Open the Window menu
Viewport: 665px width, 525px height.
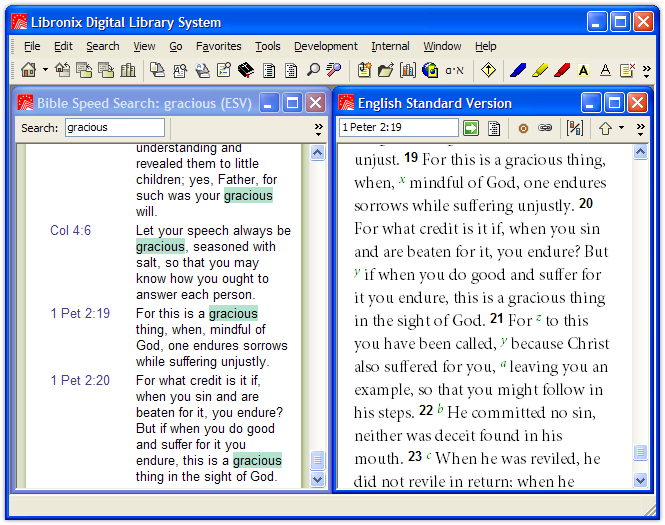coord(442,46)
